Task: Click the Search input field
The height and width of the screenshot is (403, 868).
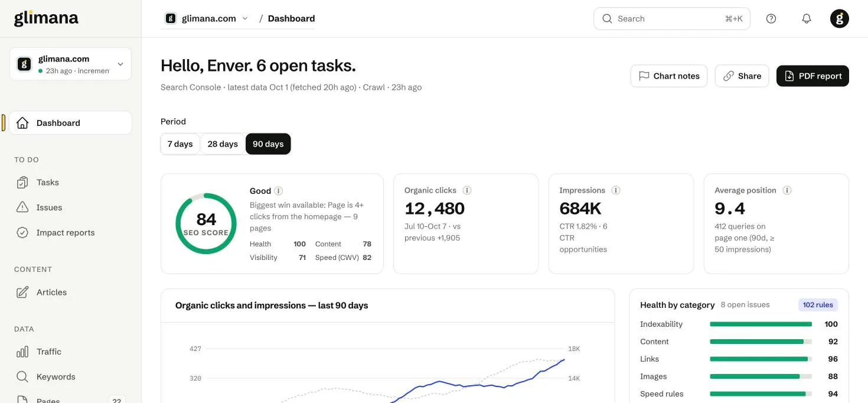Action: point(672,18)
